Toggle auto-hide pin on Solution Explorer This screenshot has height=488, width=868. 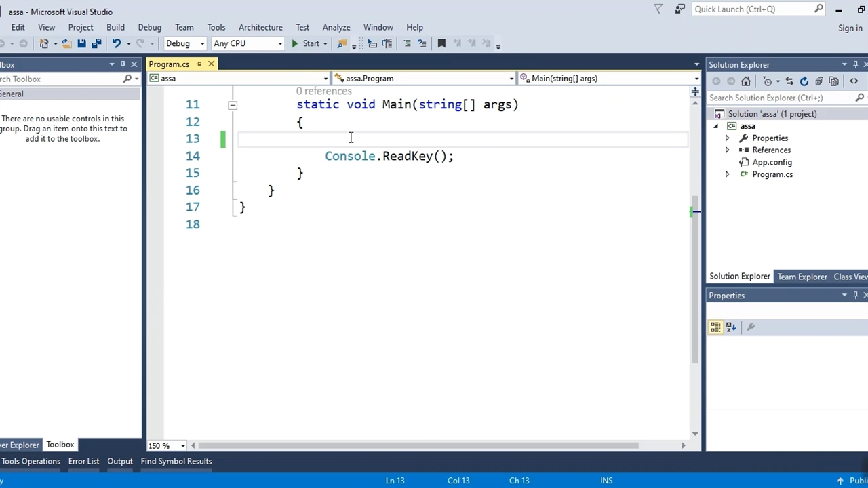pos(855,65)
